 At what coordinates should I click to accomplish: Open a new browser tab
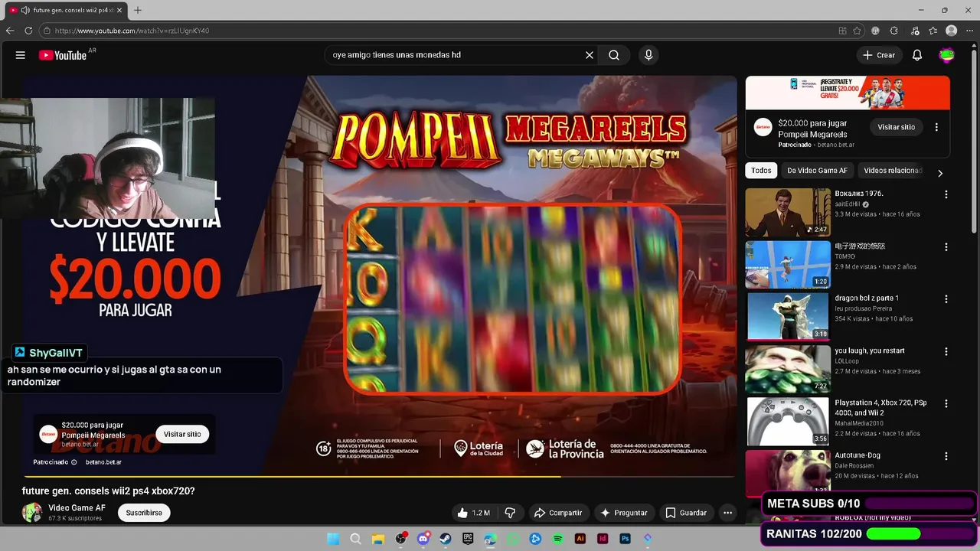click(x=138, y=10)
